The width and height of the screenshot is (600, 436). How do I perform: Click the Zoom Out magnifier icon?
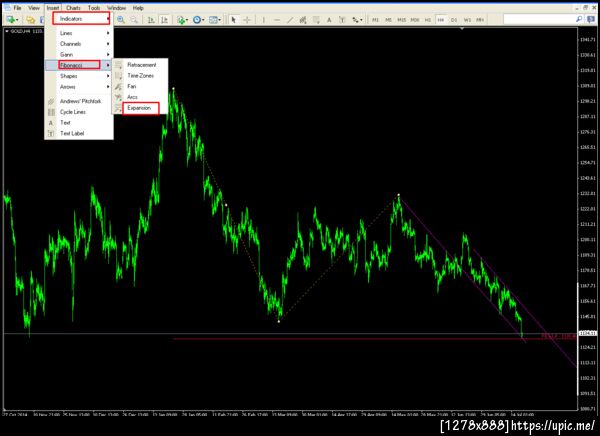pyautogui.click(x=134, y=20)
